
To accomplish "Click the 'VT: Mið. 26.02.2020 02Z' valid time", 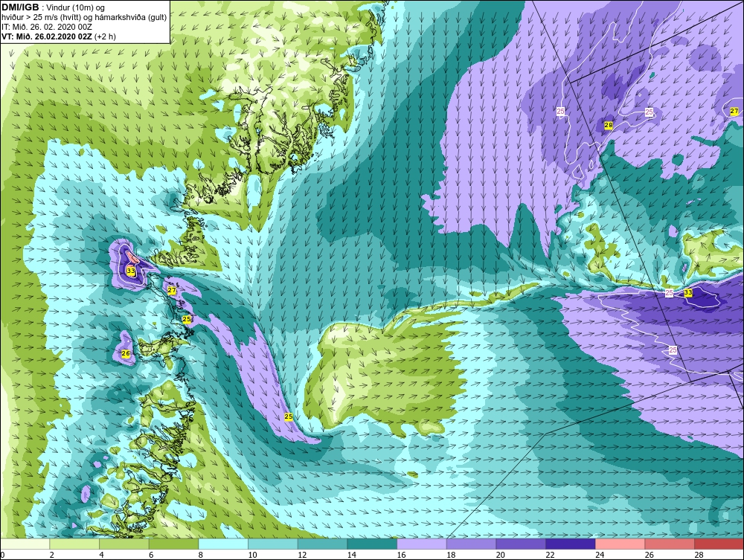I will click(47, 36).
